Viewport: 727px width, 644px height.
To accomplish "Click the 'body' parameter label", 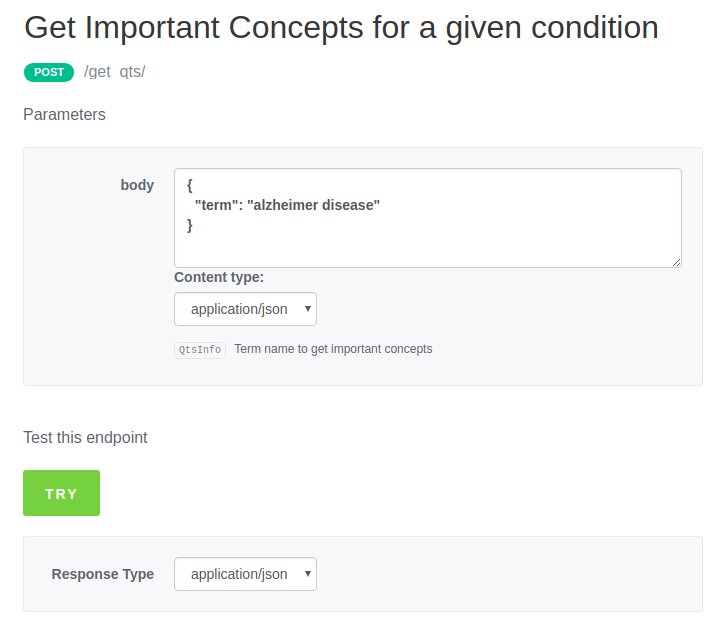I will 137,185.
